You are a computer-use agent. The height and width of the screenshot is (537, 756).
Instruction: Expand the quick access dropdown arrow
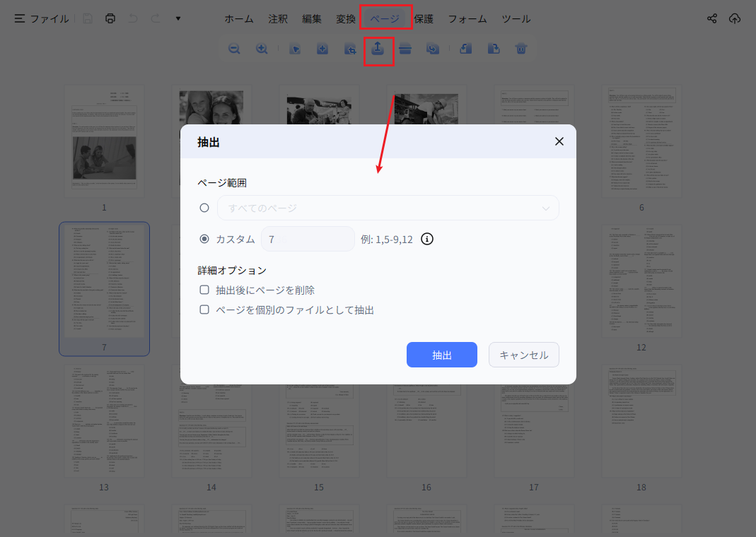(178, 19)
